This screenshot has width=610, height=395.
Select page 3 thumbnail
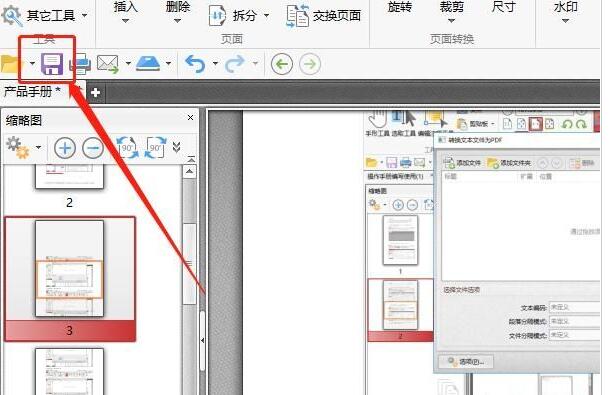[70, 269]
